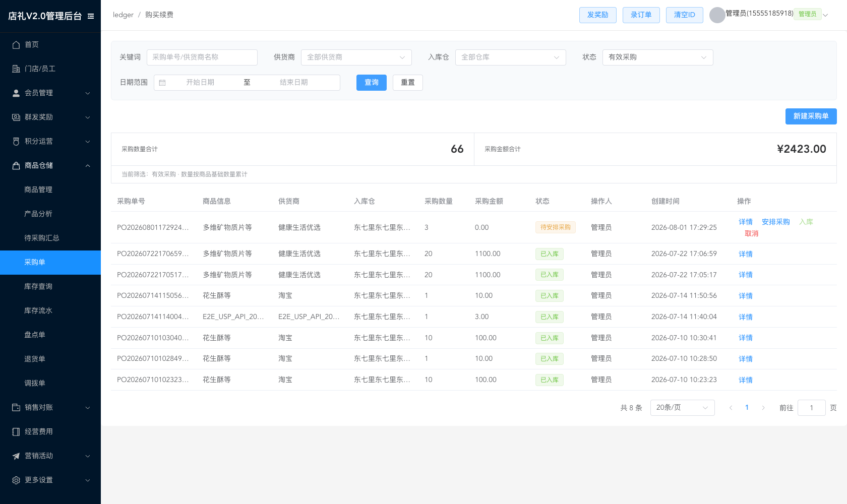Open the 20条/页 page size dropdown
This screenshot has width=847, height=504.
683,408
